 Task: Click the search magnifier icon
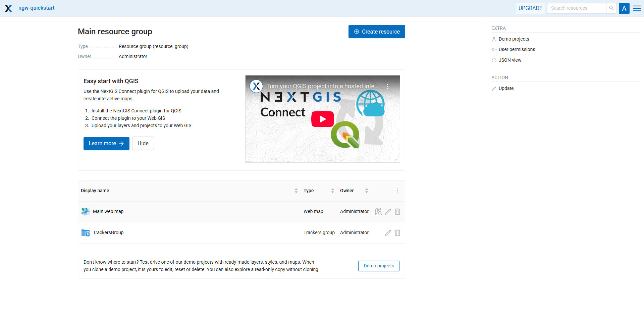[x=611, y=8]
